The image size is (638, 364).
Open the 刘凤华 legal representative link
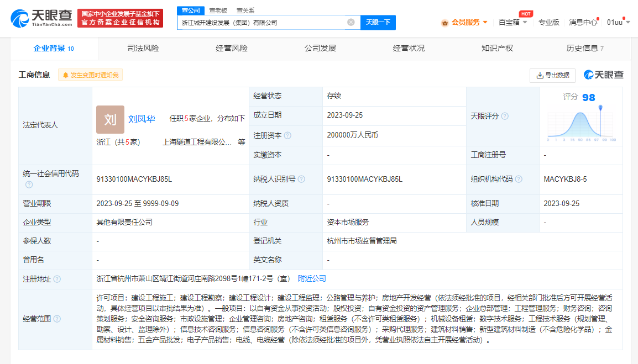click(142, 119)
